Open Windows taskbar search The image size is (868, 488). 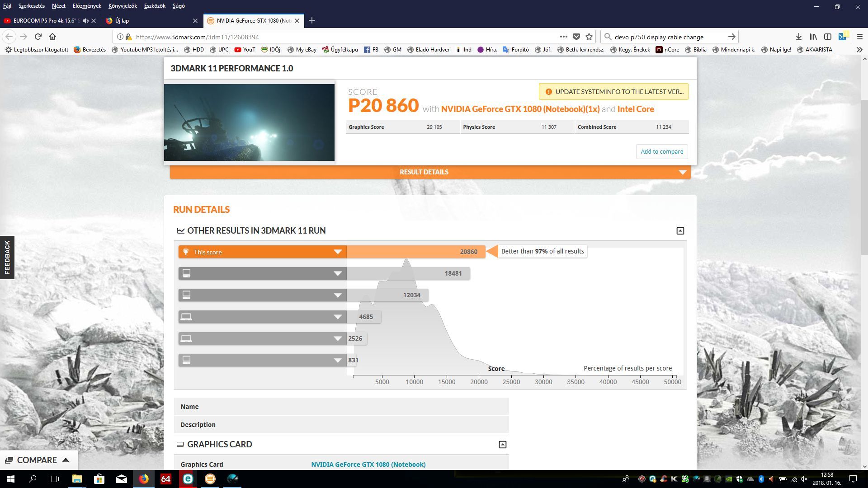tap(33, 479)
